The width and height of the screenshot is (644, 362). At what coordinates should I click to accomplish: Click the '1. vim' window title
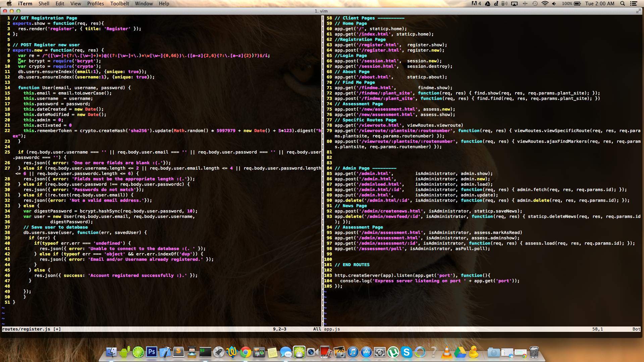tap(321, 11)
